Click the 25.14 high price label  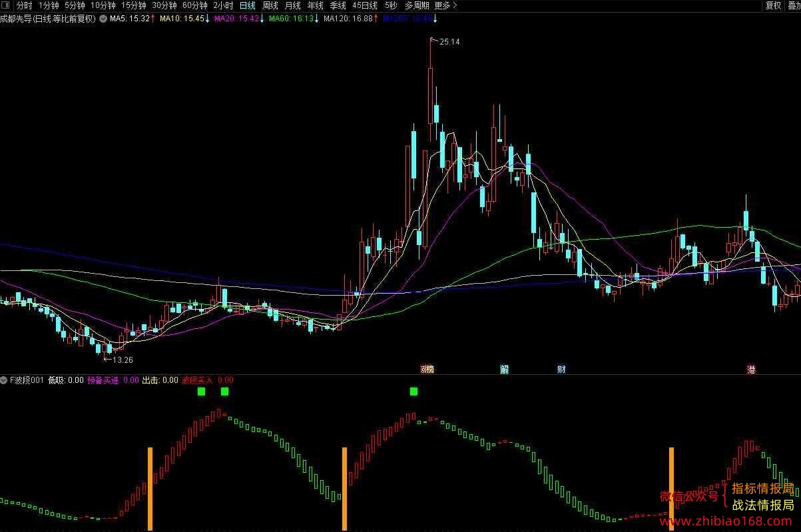[x=450, y=42]
